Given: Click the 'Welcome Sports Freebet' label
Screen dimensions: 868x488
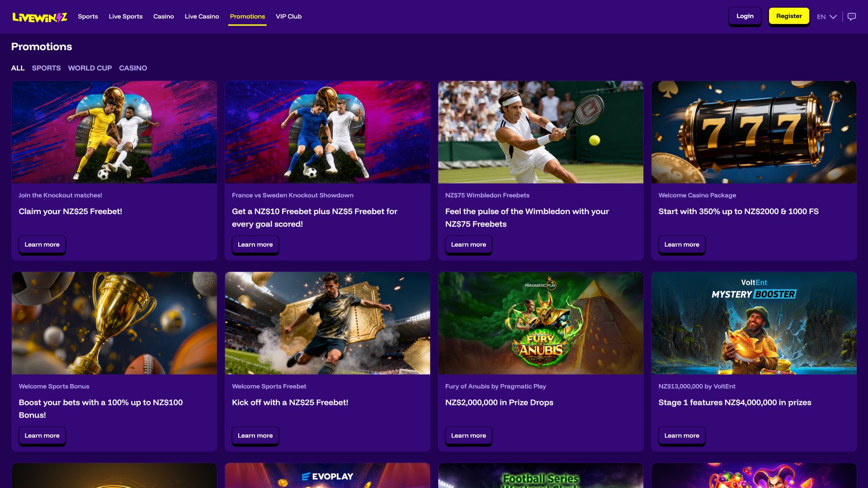Looking at the screenshot, I should 269,386.
